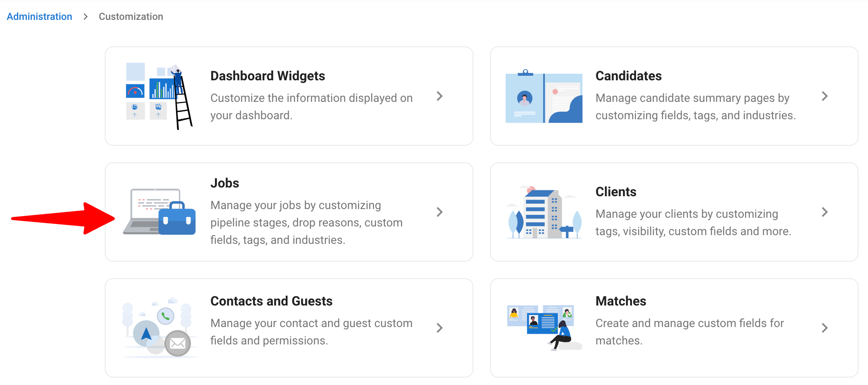
Task: Open the Clients heading
Action: [x=616, y=192]
